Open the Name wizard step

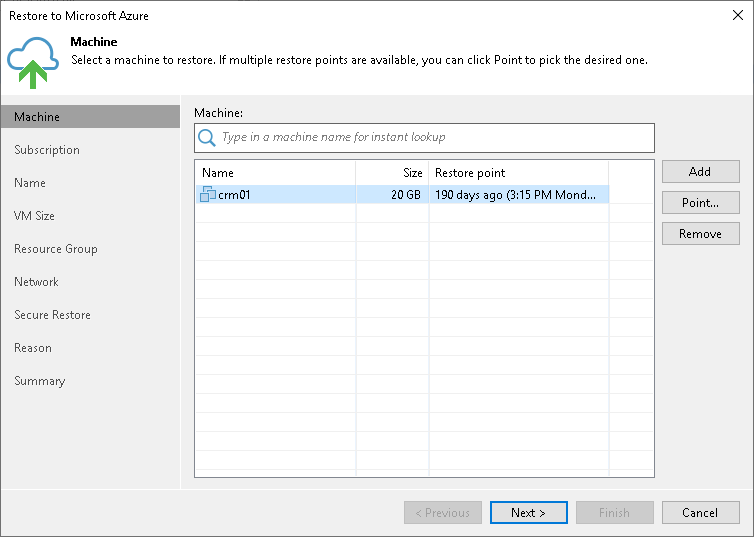(30, 183)
